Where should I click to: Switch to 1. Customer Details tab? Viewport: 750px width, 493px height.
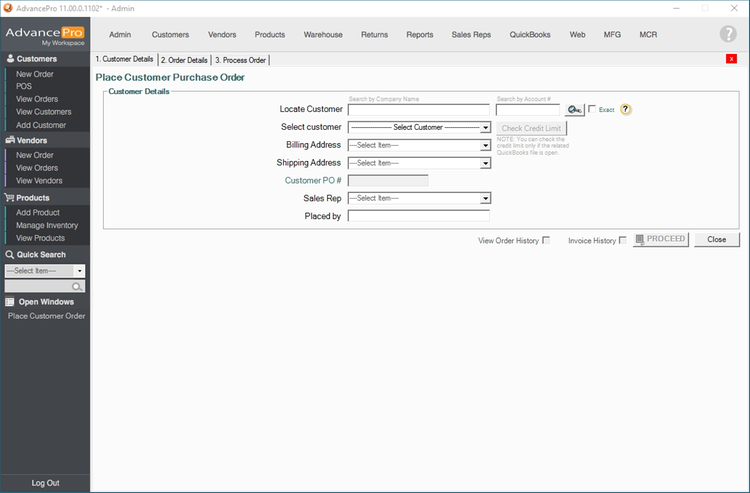pos(124,59)
